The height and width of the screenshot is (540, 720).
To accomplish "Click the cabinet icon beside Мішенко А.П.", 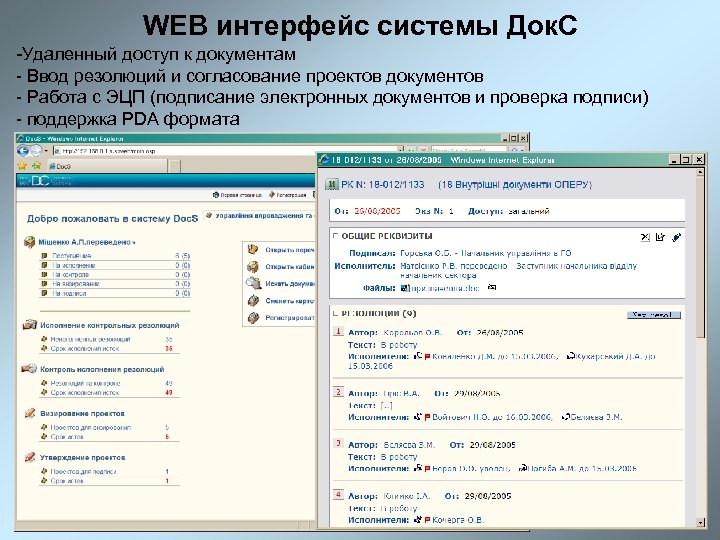I will pos(29,242).
